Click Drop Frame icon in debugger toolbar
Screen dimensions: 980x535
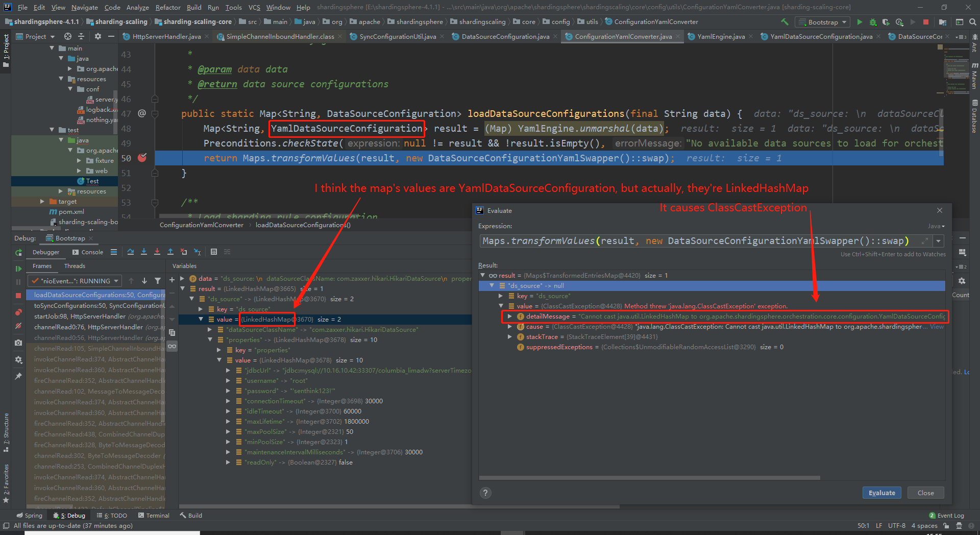184,252
